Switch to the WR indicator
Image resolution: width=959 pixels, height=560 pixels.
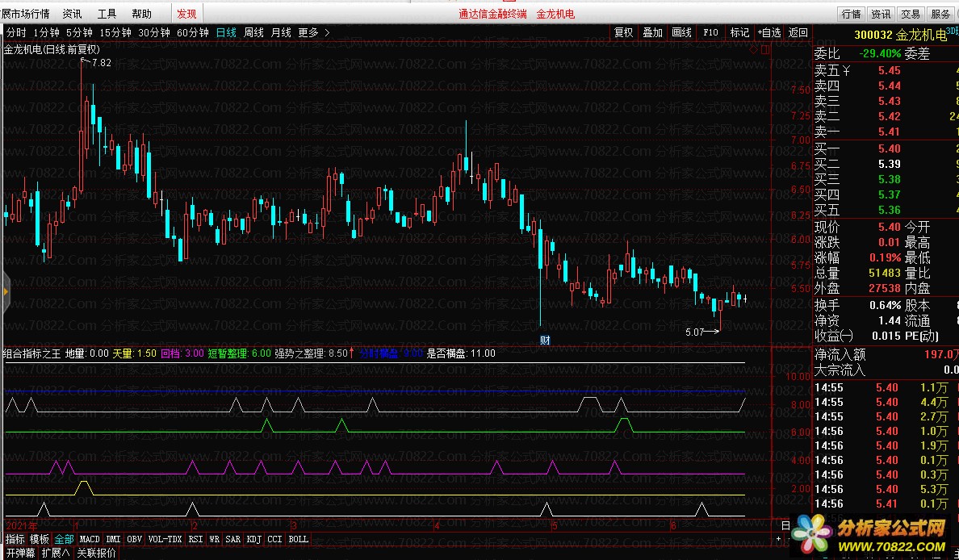coord(214,539)
